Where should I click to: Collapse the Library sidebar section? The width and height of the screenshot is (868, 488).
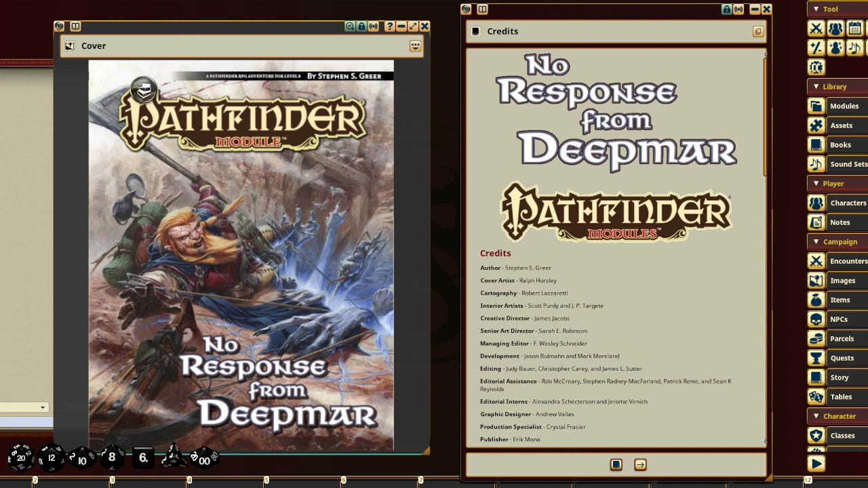pos(816,87)
